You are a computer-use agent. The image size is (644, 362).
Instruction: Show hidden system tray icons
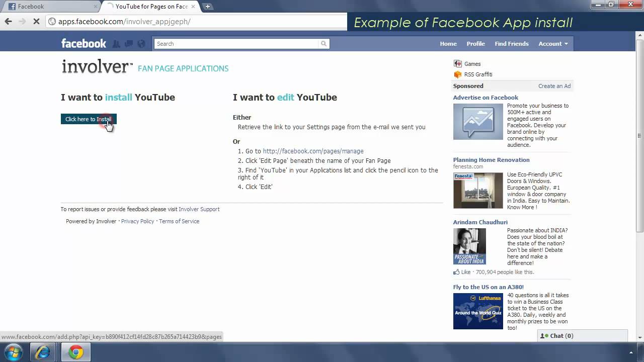(x=631, y=352)
